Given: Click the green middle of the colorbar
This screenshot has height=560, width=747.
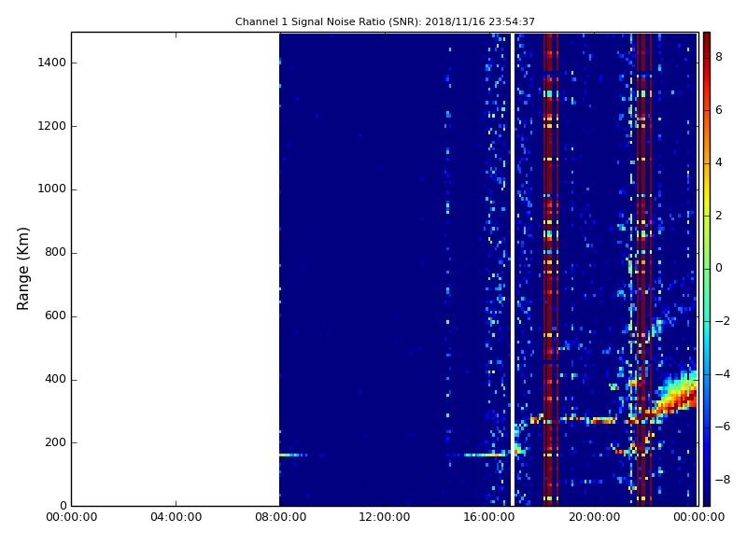Looking at the screenshot, I should click(x=707, y=269).
